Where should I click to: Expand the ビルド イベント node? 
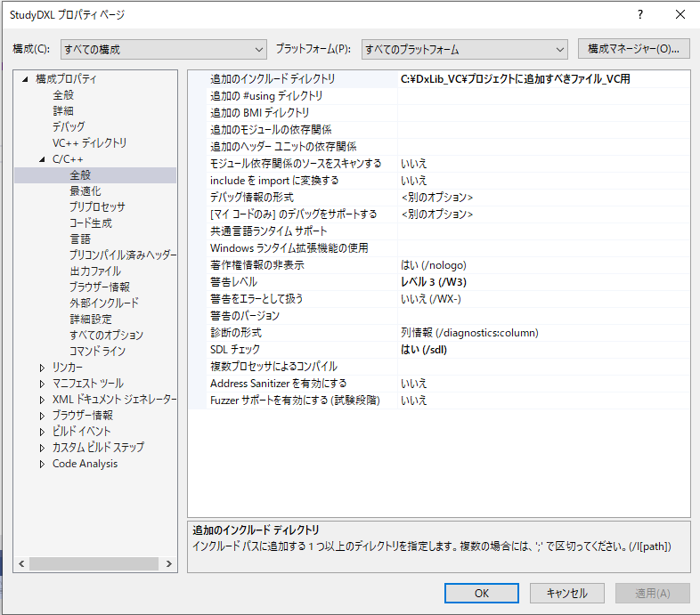(42, 432)
